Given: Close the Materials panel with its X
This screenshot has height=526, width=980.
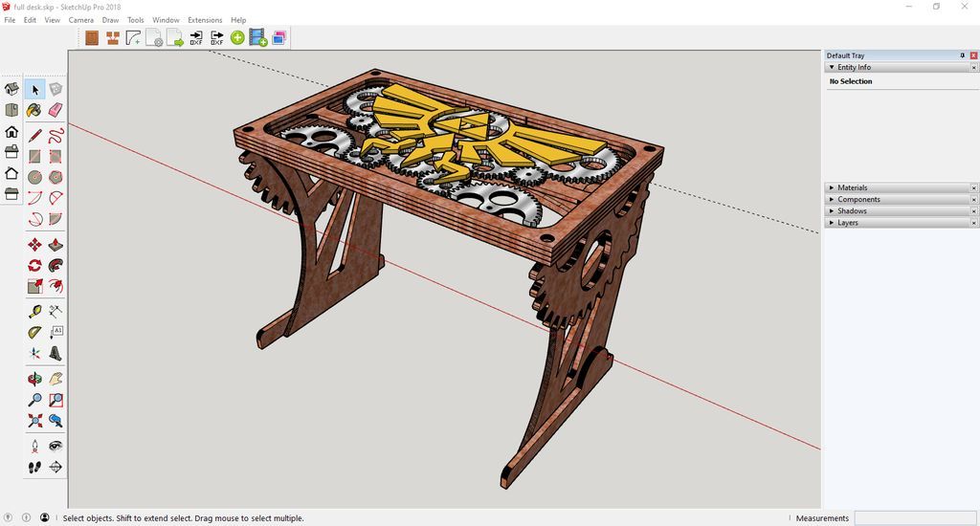Looking at the screenshot, I should (x=973, y=187).
